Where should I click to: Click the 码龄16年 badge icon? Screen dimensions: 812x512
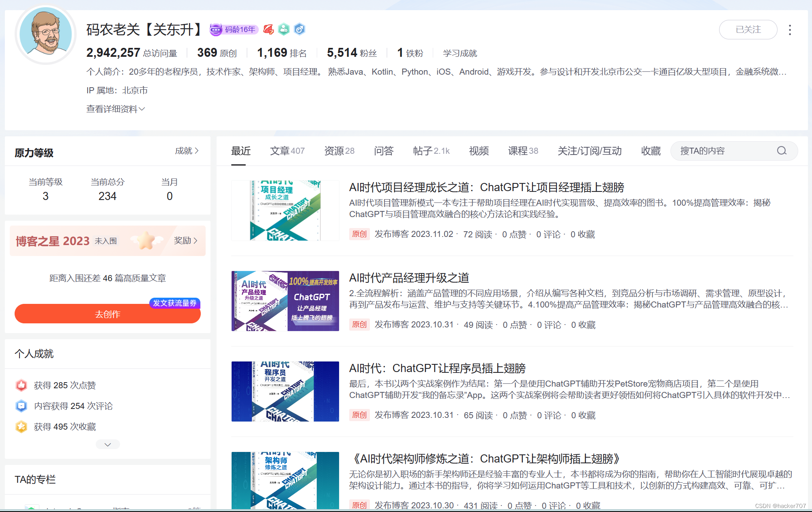216,30
